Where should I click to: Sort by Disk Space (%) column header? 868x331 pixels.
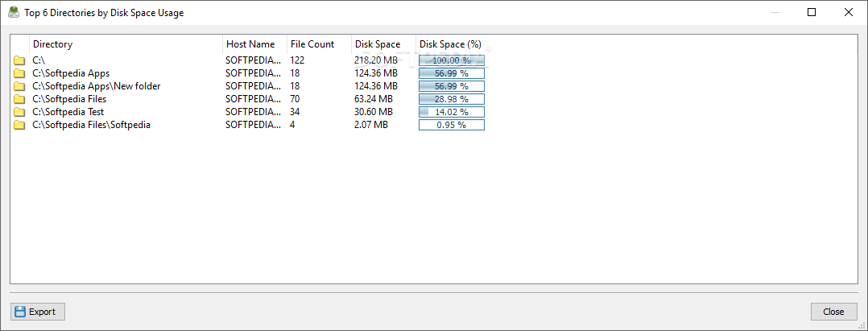click(x=451, y=44)
